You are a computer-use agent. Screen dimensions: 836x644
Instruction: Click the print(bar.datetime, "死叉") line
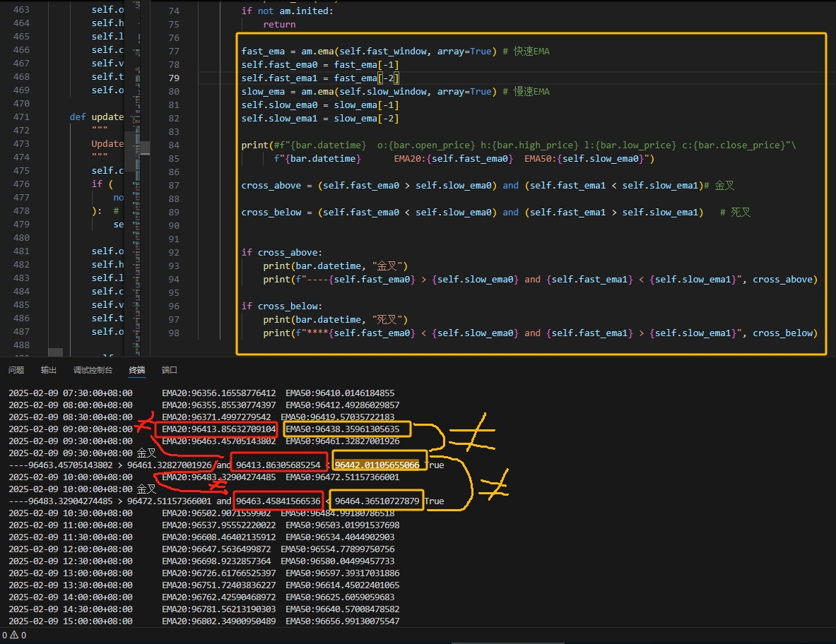336,320
